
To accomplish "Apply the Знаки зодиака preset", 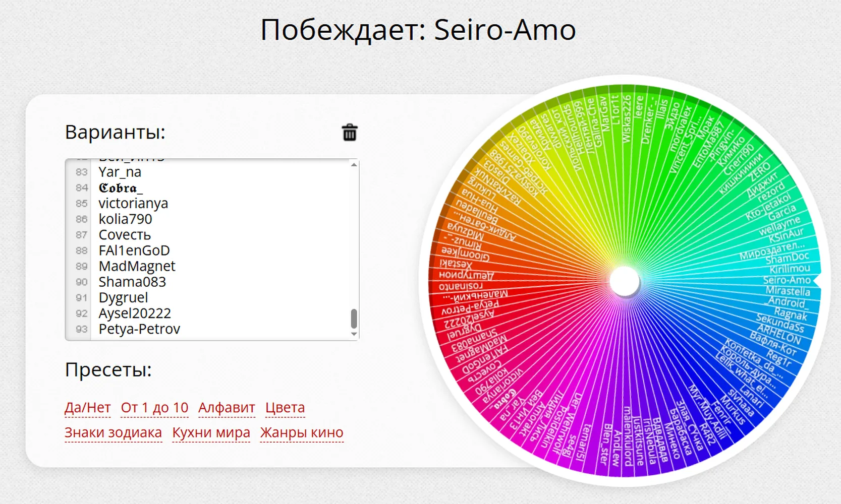I will pyautogui.click(x=113, y=432).
